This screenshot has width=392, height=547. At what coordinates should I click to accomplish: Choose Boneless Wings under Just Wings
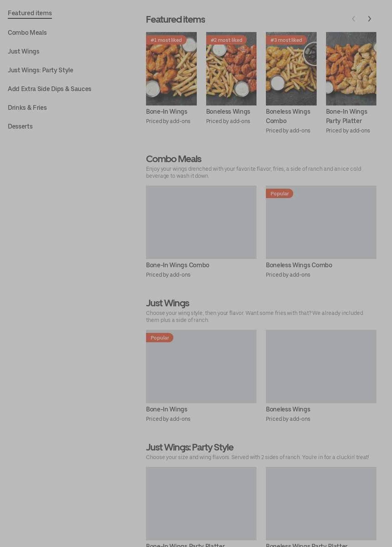(321, 366)
